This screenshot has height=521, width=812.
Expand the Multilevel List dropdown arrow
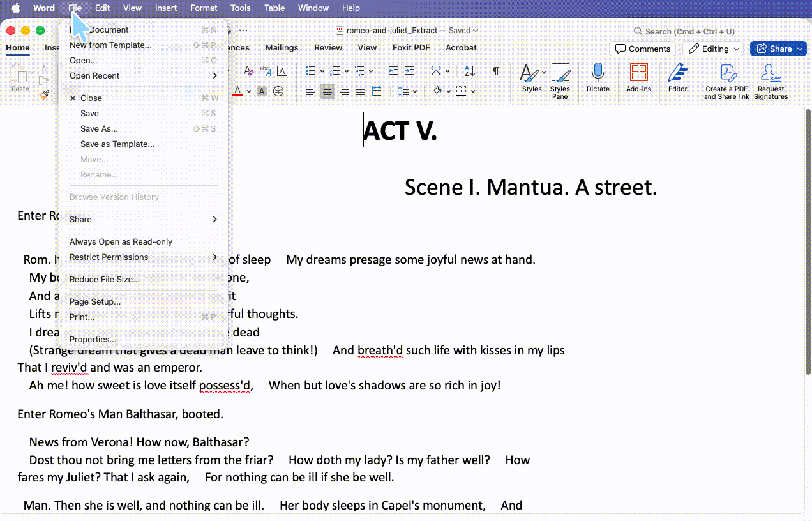(x=371, y=72)
